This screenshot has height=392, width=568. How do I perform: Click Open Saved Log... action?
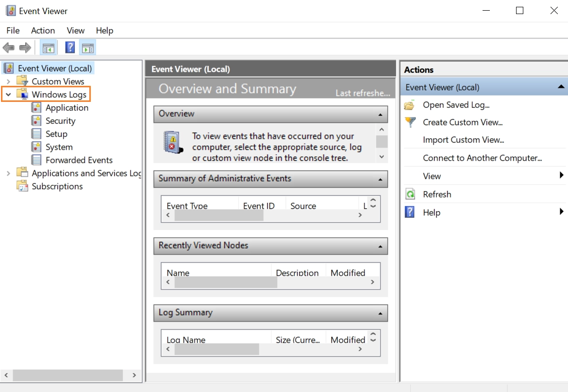[456, 105]
